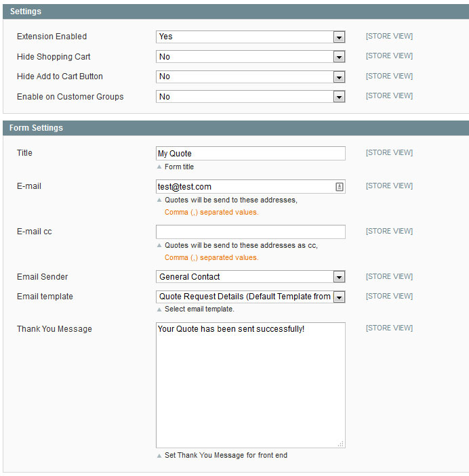Image resolution: width=469 pixels, height=476 pixels.
Task: Click [STORE VIEW] next to Title
Action: [389, 152]
